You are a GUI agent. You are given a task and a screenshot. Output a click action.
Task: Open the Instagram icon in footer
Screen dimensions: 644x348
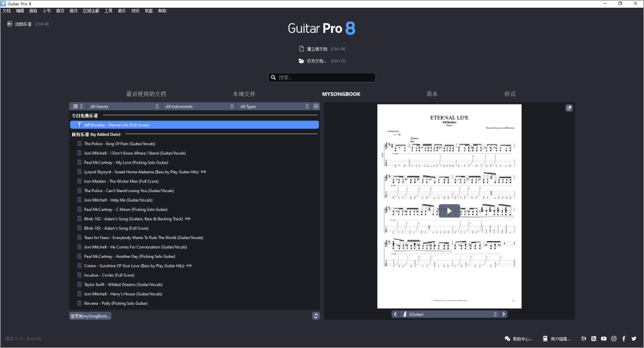[614, 338]
